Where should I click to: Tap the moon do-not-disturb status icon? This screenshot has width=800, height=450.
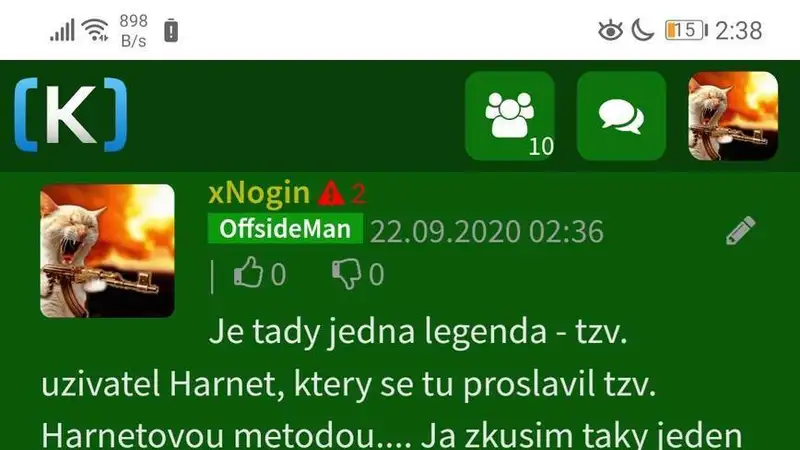pyautogui.click(x=642, y=30)
